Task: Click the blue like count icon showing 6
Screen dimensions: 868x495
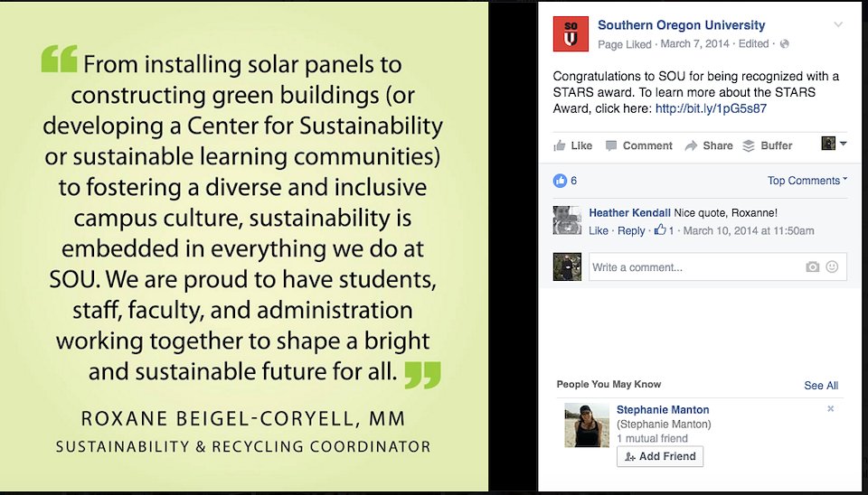Action: [561, 181]
